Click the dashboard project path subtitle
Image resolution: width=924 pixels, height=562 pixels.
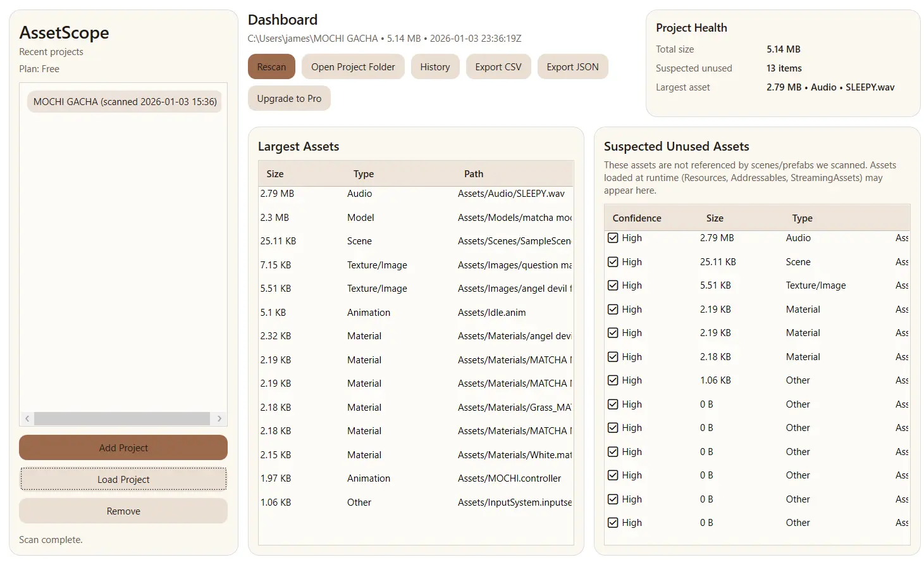385,39
